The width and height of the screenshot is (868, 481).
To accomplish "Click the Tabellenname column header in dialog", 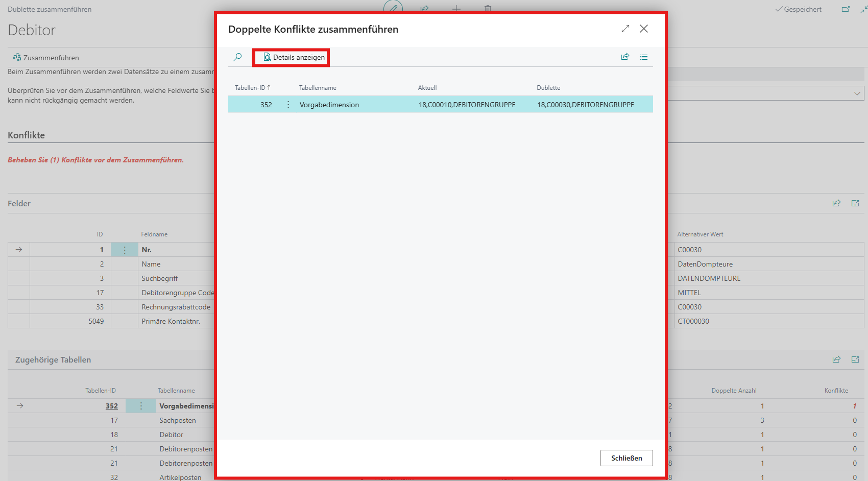I will [x=318, y=88].
